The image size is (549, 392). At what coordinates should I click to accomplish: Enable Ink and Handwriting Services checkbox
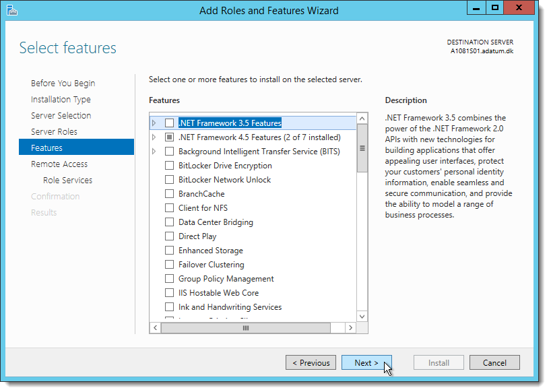click(x=170, y=307)
